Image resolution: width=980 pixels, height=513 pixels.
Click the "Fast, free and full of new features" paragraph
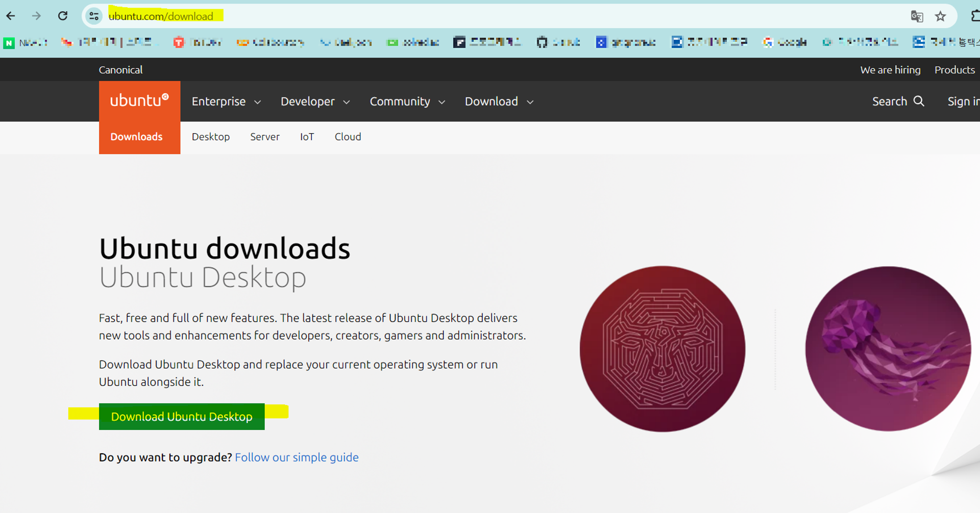click(x=312, y=326)
